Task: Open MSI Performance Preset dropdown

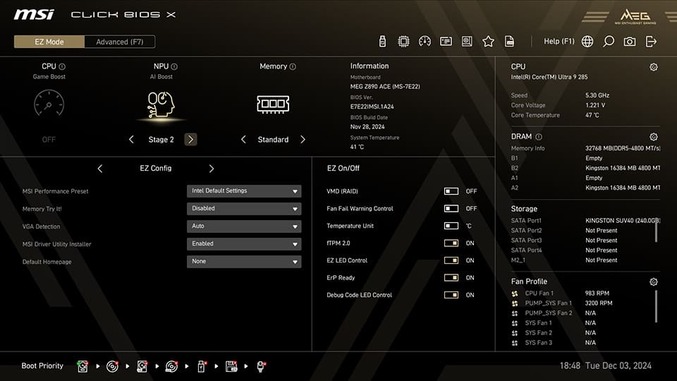Action: (x=244, y=191)
